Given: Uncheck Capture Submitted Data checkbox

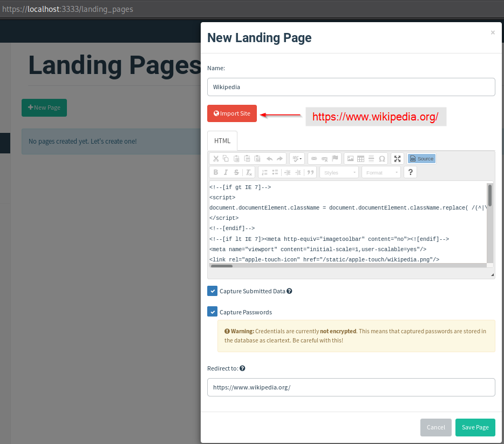Looking at the screenshot, I should point(212,291).
